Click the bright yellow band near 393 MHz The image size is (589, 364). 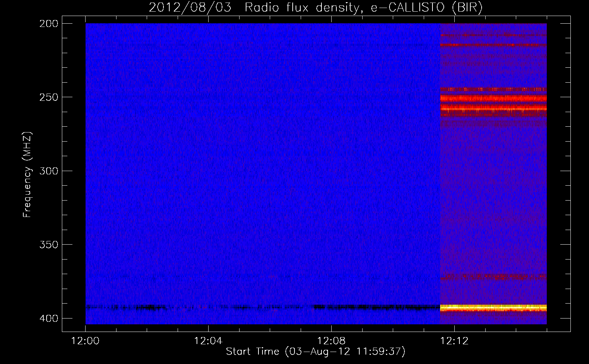point(493,308)
